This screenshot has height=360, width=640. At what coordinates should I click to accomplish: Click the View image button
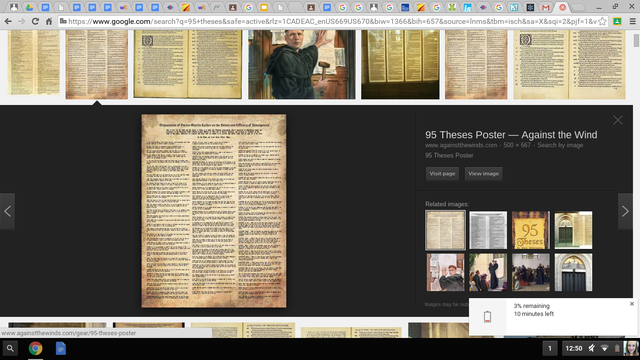[x=483, y=173]
